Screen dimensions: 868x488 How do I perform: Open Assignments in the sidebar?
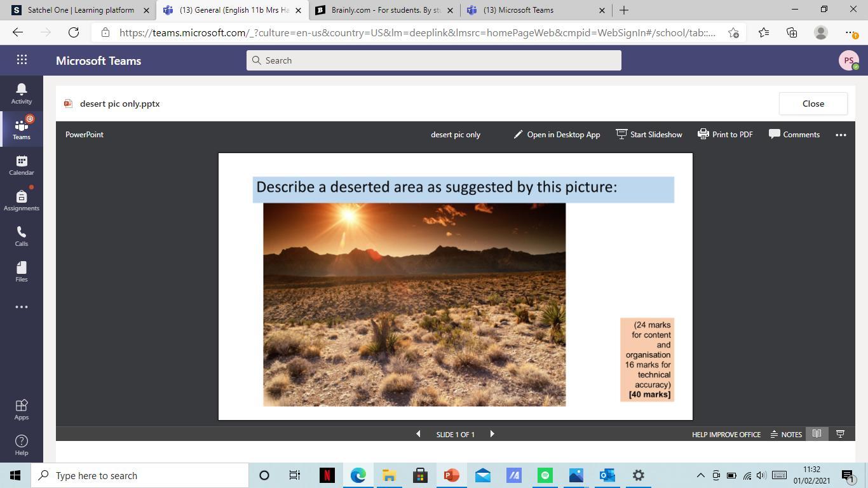pos(22,200)
